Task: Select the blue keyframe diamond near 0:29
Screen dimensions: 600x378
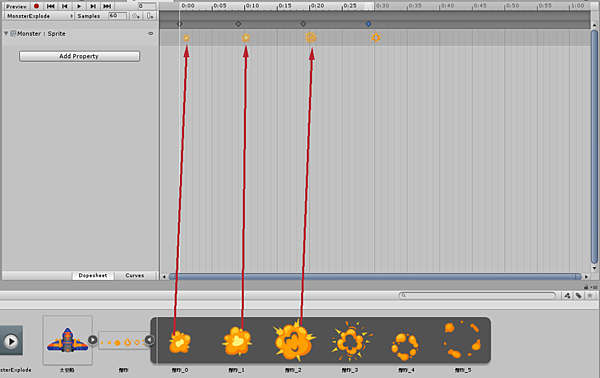Action: (368, 24)
